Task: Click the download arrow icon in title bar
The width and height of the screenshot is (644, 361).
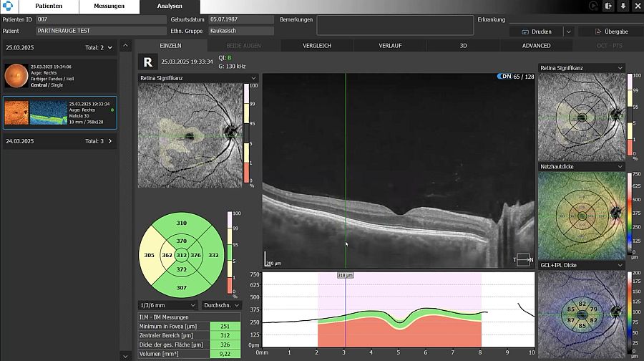Action: tap(623, 6)
